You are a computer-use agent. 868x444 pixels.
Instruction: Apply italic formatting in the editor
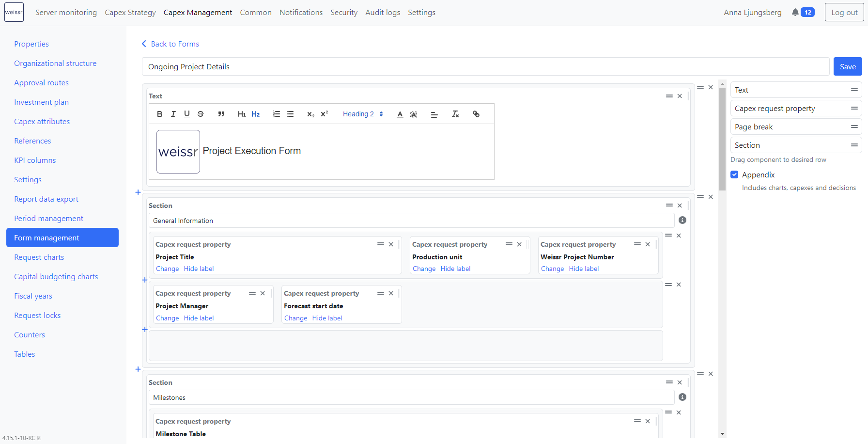coord(173,114)
